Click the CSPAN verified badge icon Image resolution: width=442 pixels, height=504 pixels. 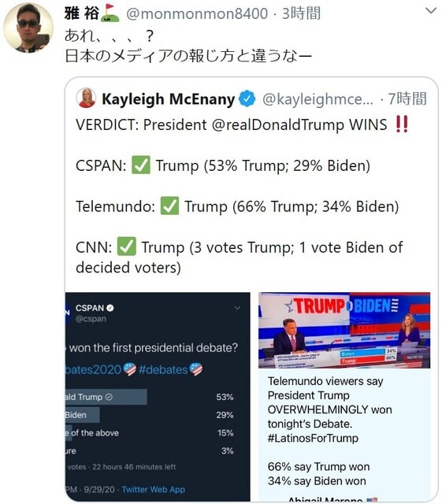pos(110,308)
